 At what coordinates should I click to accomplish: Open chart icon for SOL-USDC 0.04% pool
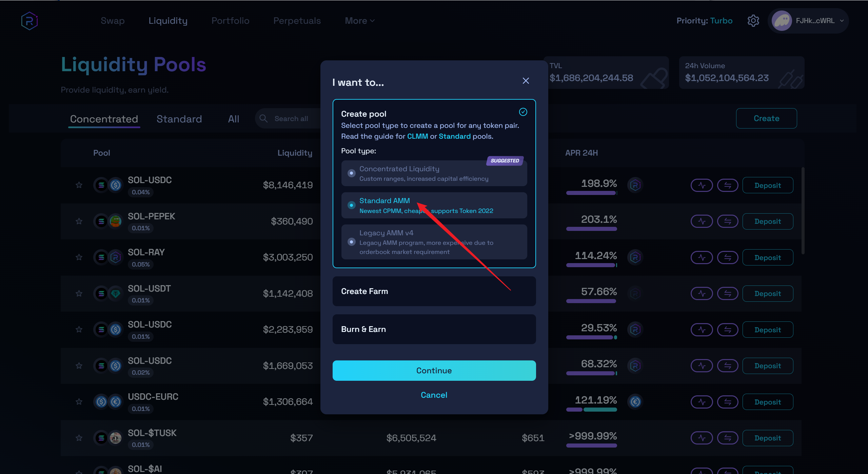[702, 185]
